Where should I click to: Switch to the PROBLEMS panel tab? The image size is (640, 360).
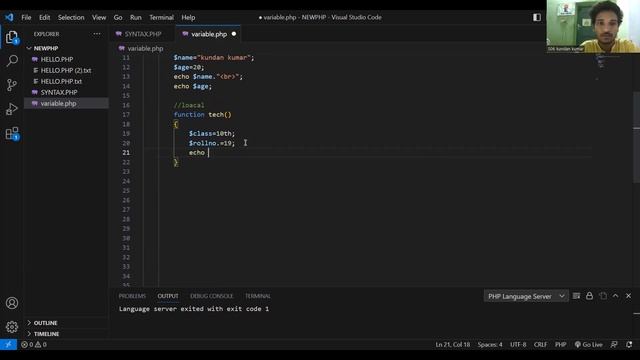[132, 296]
